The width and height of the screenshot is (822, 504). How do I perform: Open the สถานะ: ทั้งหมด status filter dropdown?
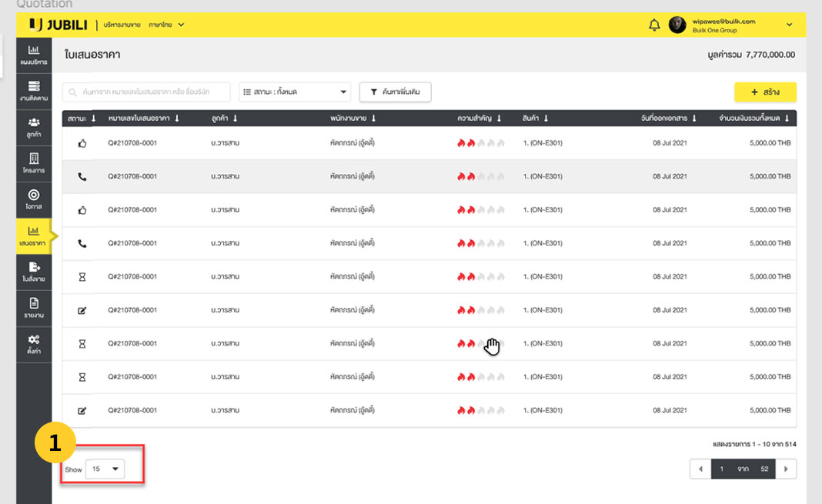pyautogui.click(x=294, y=92)
